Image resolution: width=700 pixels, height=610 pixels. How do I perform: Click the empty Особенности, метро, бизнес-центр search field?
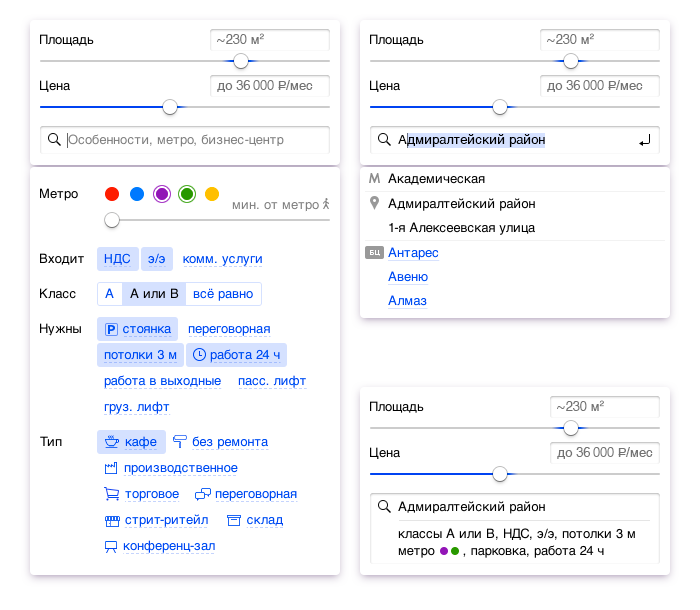190,140
